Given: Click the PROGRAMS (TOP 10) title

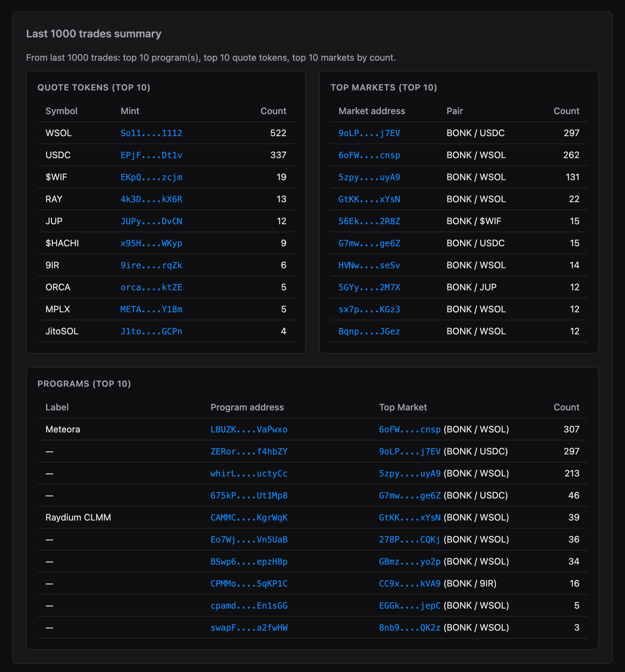Looking at the screenshot, I should click(x=84, y=384).
